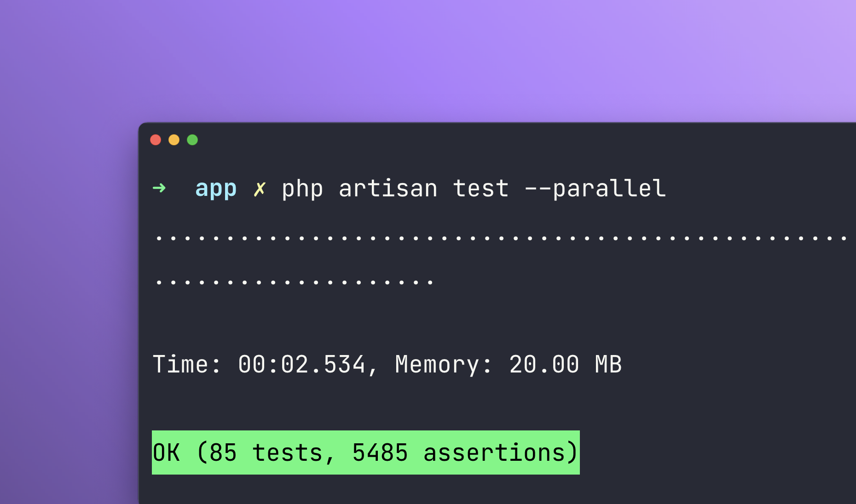Click the yellow traffic light control
856x504 pixels.
[174, 139]
